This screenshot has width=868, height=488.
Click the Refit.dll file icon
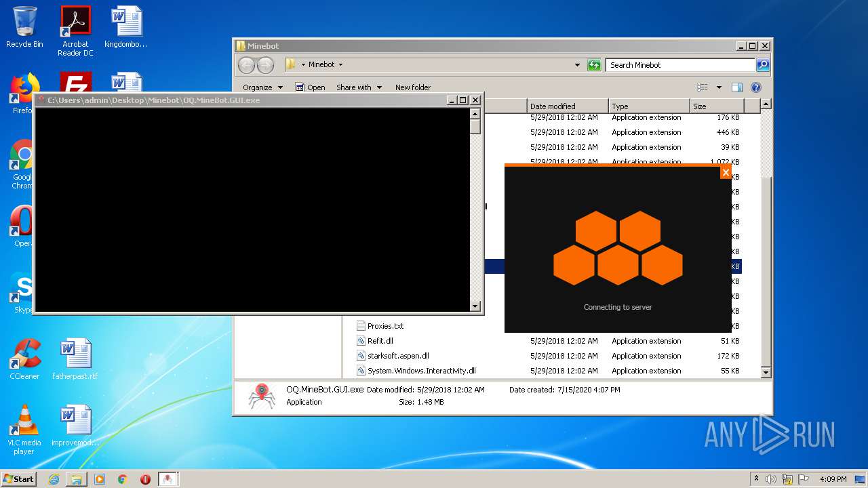pyautogui.click(x=361, y=341)
